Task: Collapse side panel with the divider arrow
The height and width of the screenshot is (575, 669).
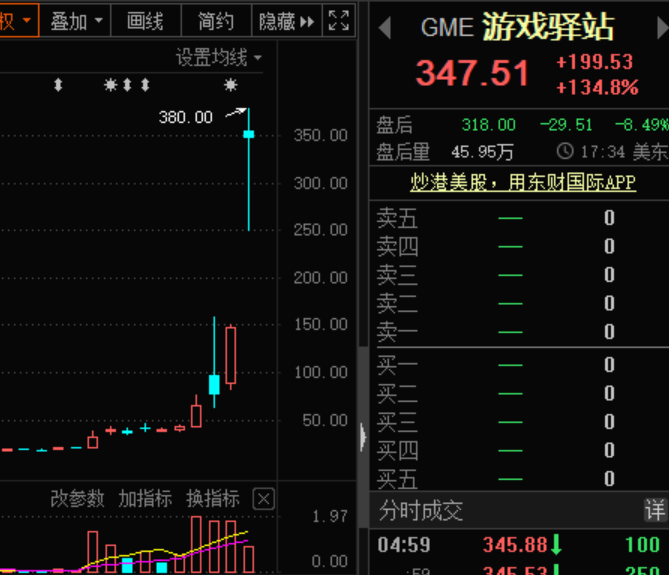Action: 363,437
